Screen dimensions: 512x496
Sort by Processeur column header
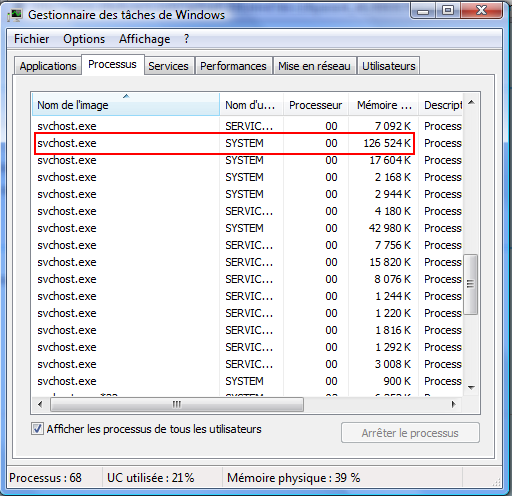(x=316, y=105)
